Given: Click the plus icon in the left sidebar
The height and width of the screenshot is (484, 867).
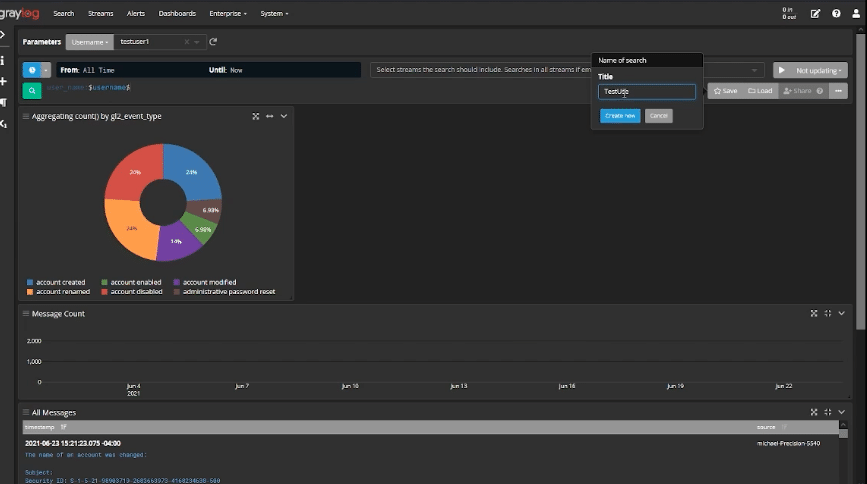Looking at the screenshot, I should [x=4, y=81].
